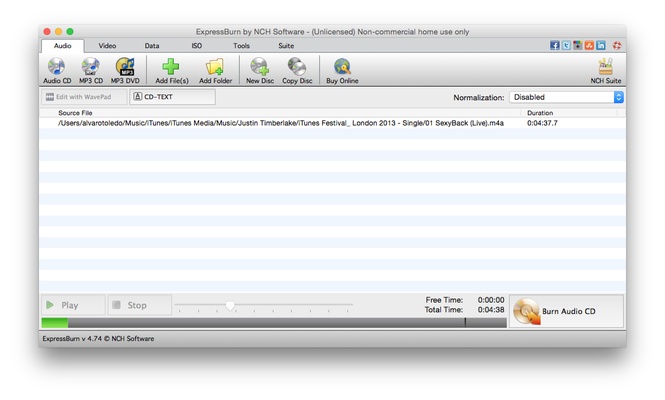Click the orange StumbleUpon share icon
This screenshot has height=400, width=665.
click(589, 45)
